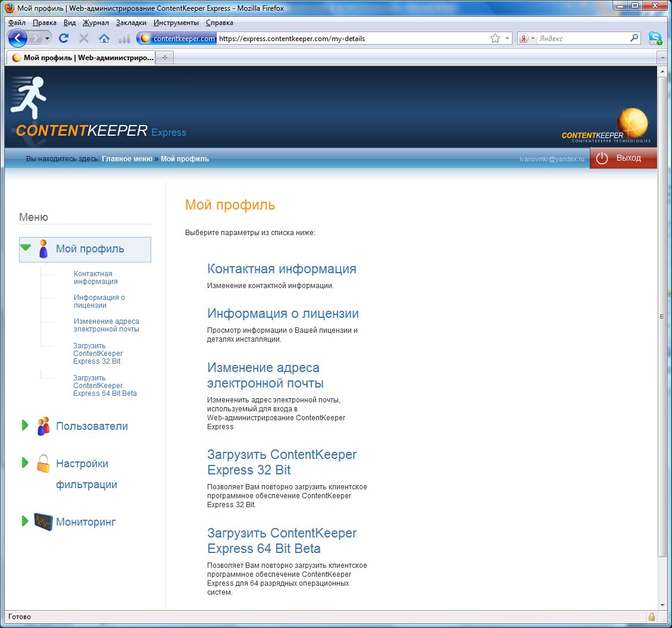672x628 pixels.
Task: Click the Мой профиль person icon in menu
Action: coord(43,249)
